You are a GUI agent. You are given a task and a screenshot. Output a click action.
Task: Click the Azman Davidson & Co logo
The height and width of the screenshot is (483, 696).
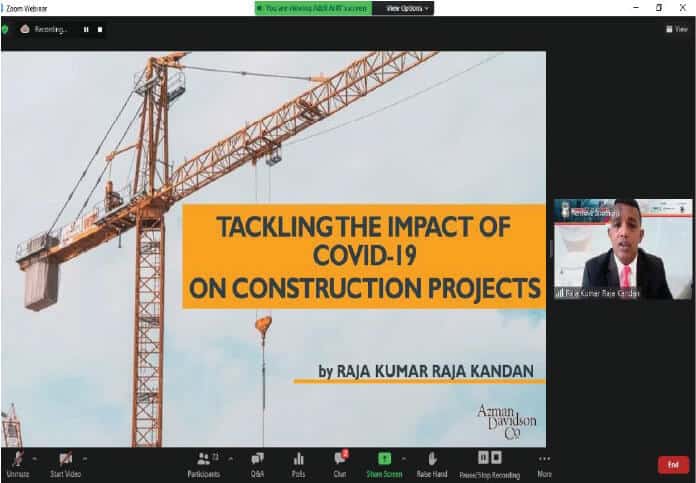pyautogui.click(x=506, y=421)
